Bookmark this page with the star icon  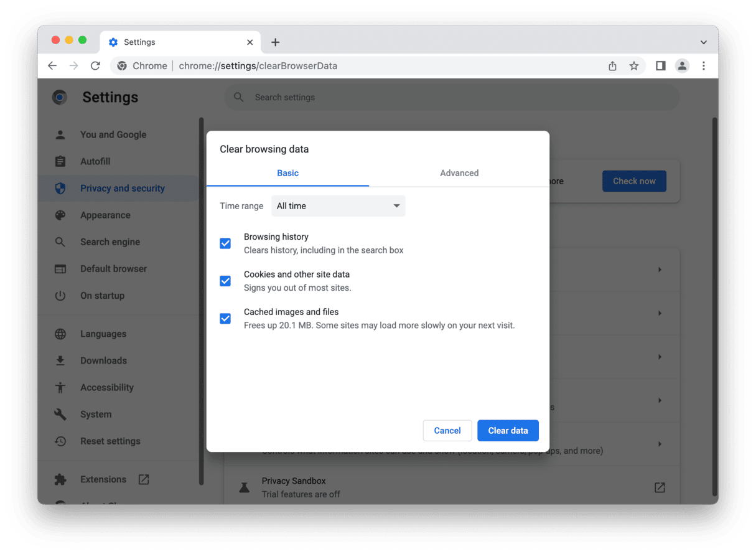634,65
